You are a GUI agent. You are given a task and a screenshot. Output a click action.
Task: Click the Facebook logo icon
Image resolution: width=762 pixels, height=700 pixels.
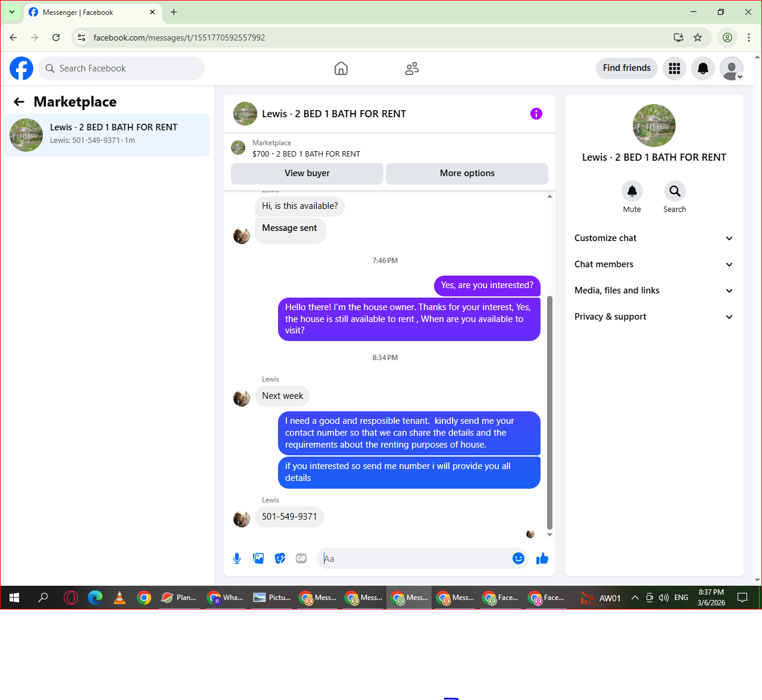click(21, 68)
